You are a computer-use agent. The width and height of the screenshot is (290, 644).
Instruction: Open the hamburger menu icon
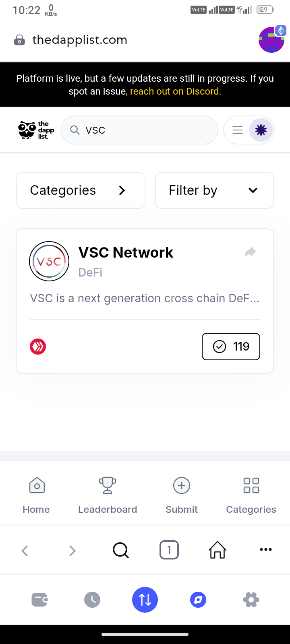tap(238, 130)
